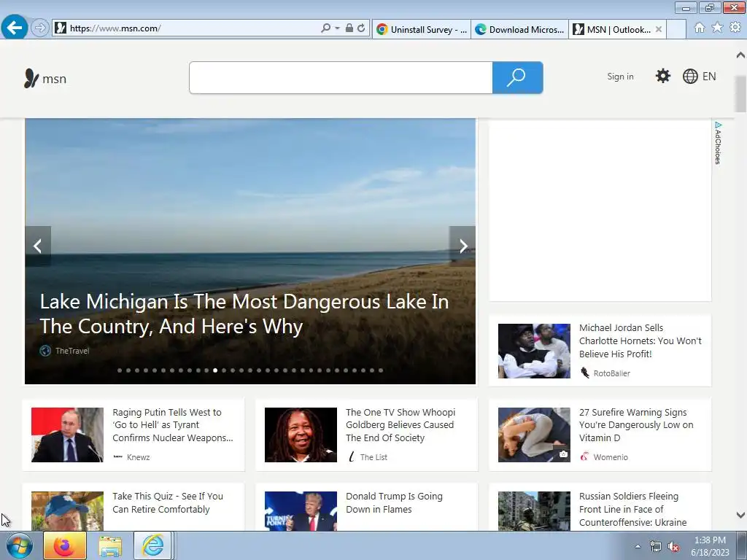
Task: Click the msn butterfly logo
Action: click(x=45, y=78)
